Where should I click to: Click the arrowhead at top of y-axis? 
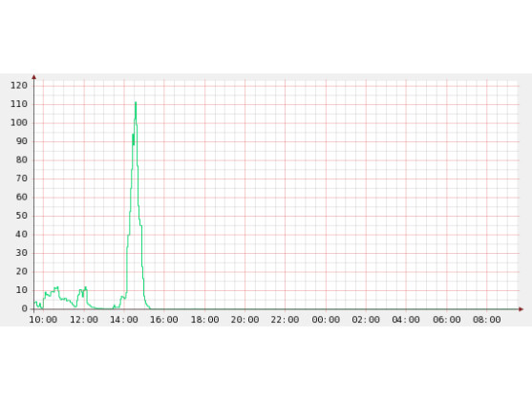coord(34,77)
